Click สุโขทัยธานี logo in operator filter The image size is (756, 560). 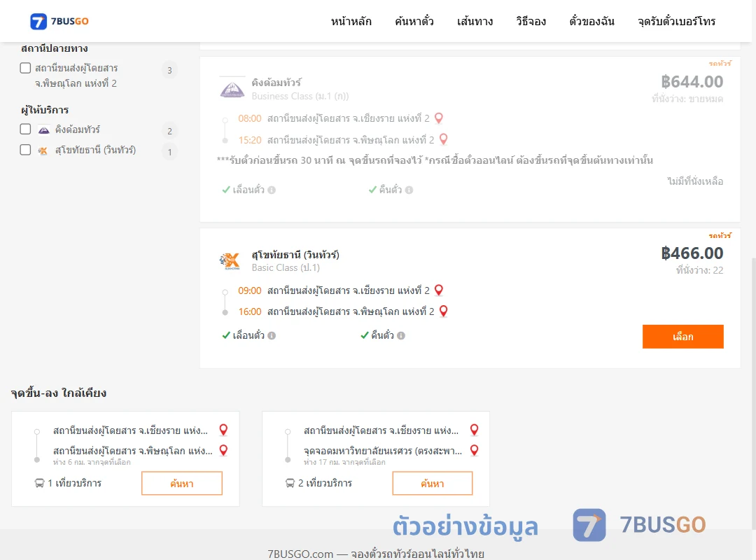[x=43, y=150]
